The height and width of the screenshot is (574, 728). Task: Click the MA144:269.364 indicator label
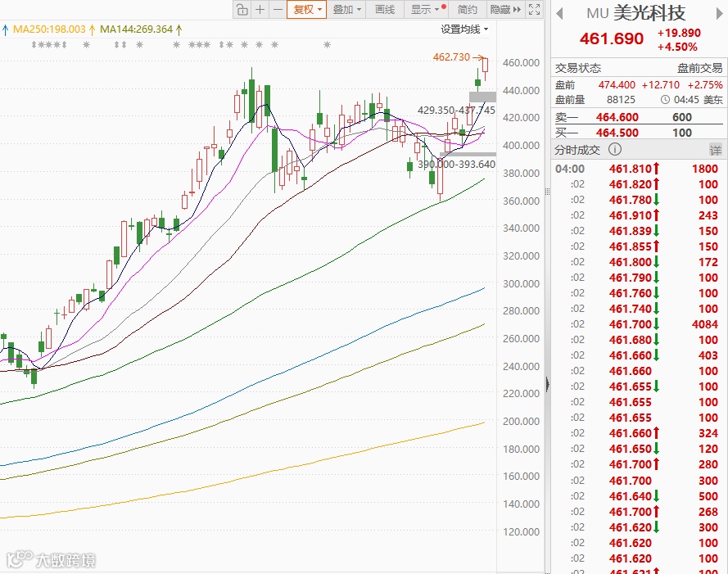[137, 29]
